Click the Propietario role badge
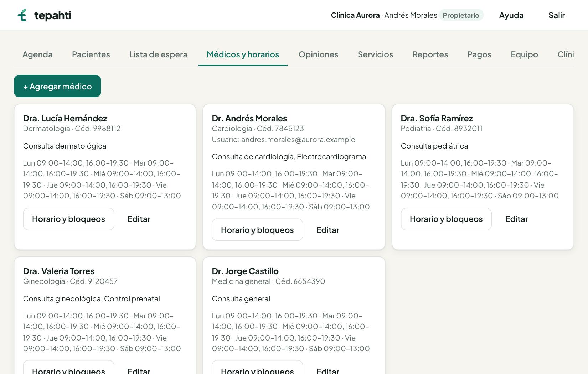The height and width of the screenshot is (374, 588). 461,15
